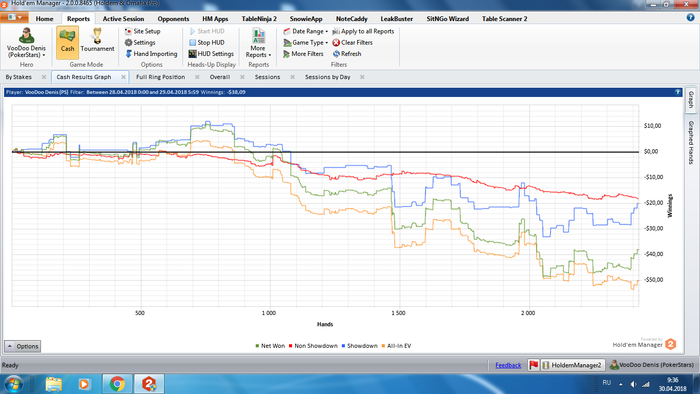Click the Showdown blue legend swatch

(343, 346)
